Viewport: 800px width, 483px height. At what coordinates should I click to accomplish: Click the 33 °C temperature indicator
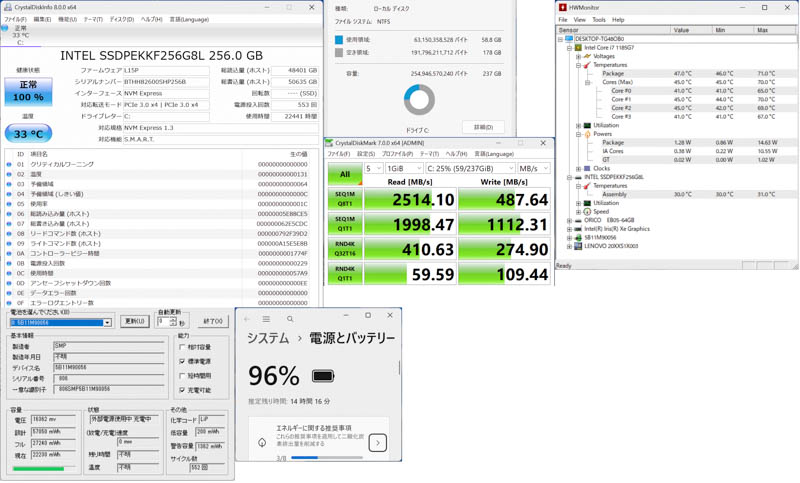pos(29,134)
